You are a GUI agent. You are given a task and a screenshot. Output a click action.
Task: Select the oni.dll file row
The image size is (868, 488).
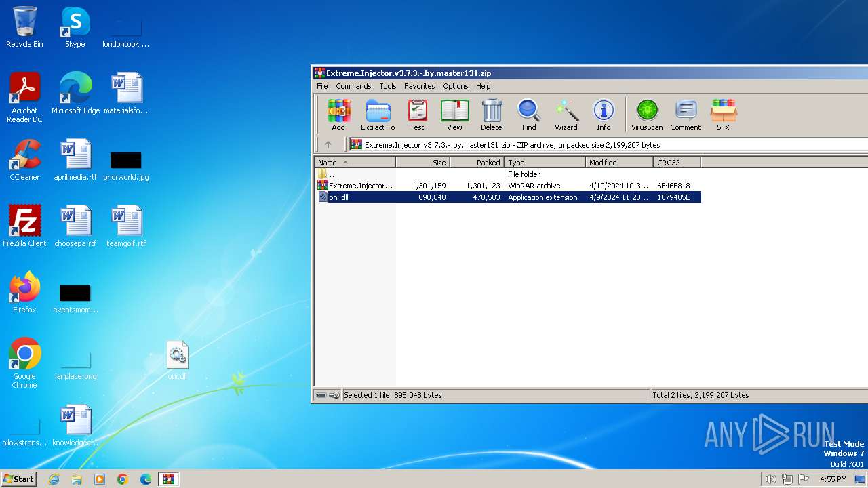508,197
